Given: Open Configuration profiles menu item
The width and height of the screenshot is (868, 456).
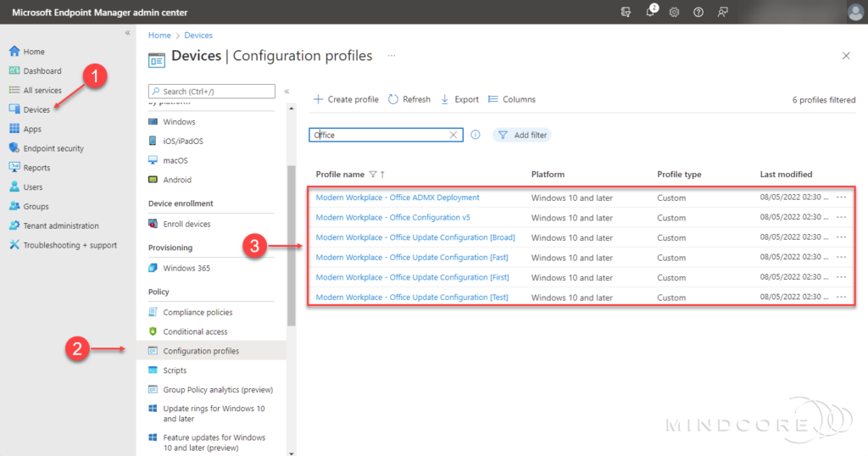Looking at the screenshot, I should [x=211, y=351].
